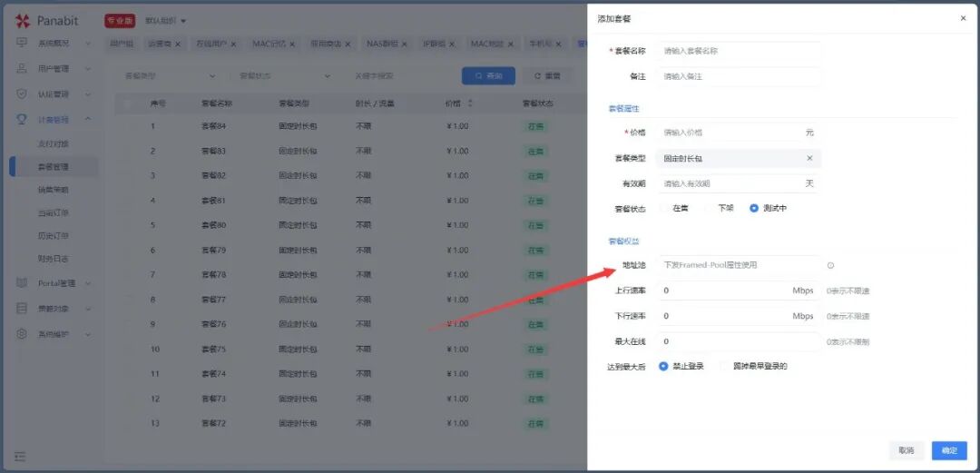Clear the 固定时长包 selection with the X
The width and height of the screenshot is (980, 473).
click(x=809, y=158)
